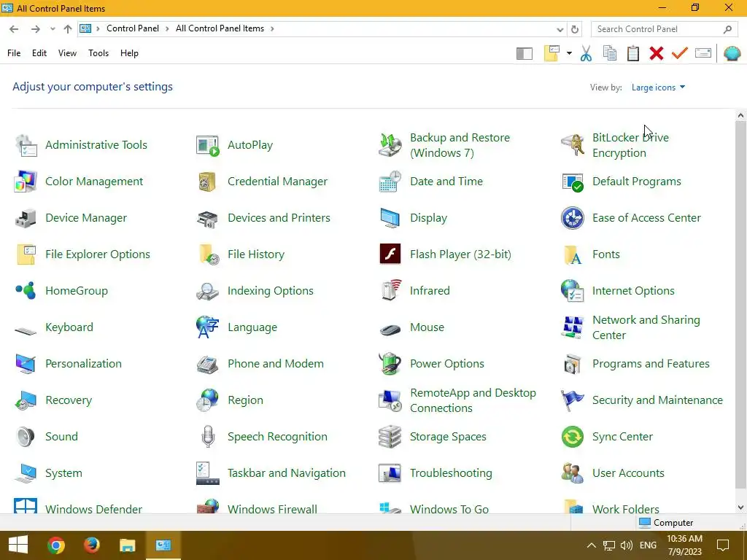Click the Devices and Printers icon
The width and height of the screenshot is (747, 560).
point(208,218)
